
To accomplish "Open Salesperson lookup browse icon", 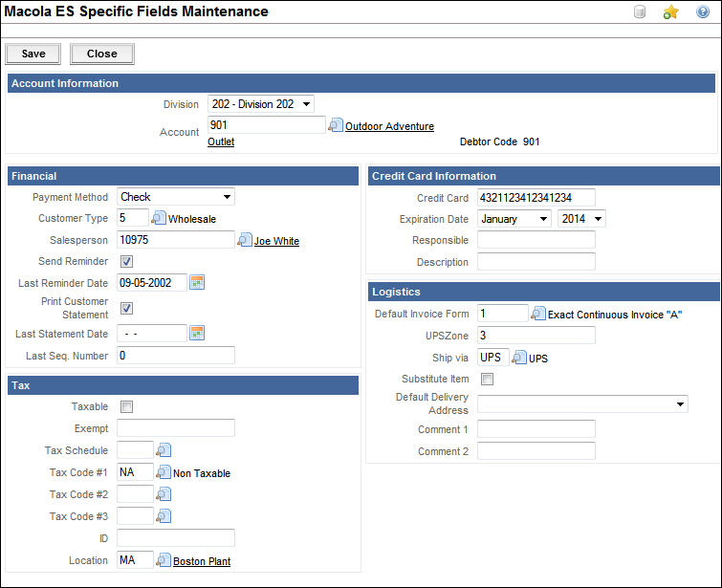I will coord(245,240).
